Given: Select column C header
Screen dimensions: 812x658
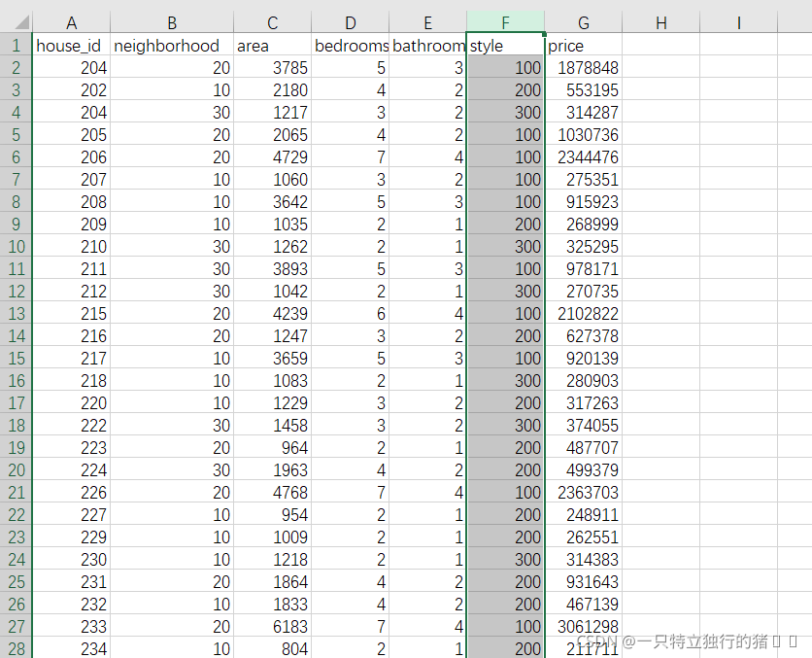Looking at the screenshot, I should 272,22.
